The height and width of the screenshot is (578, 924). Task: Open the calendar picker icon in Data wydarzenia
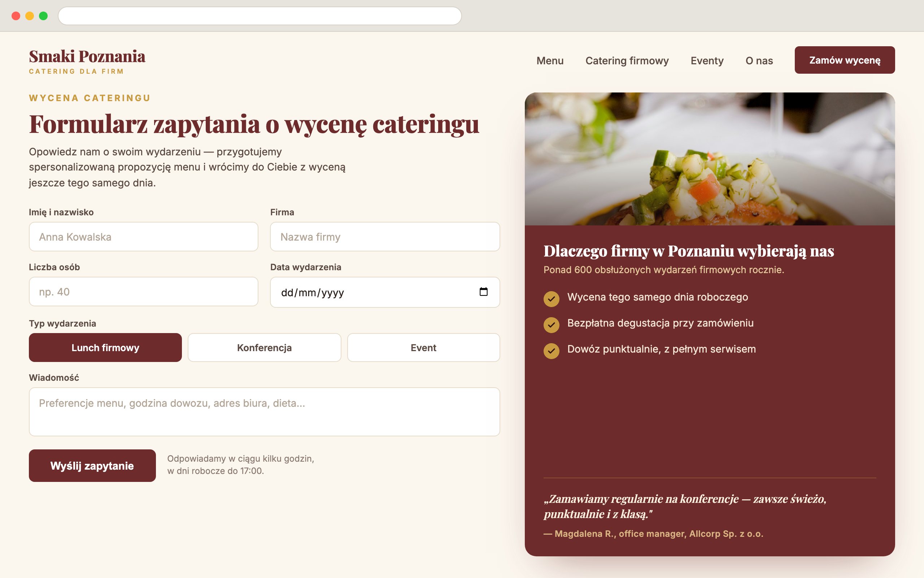(x=483, y=292)
